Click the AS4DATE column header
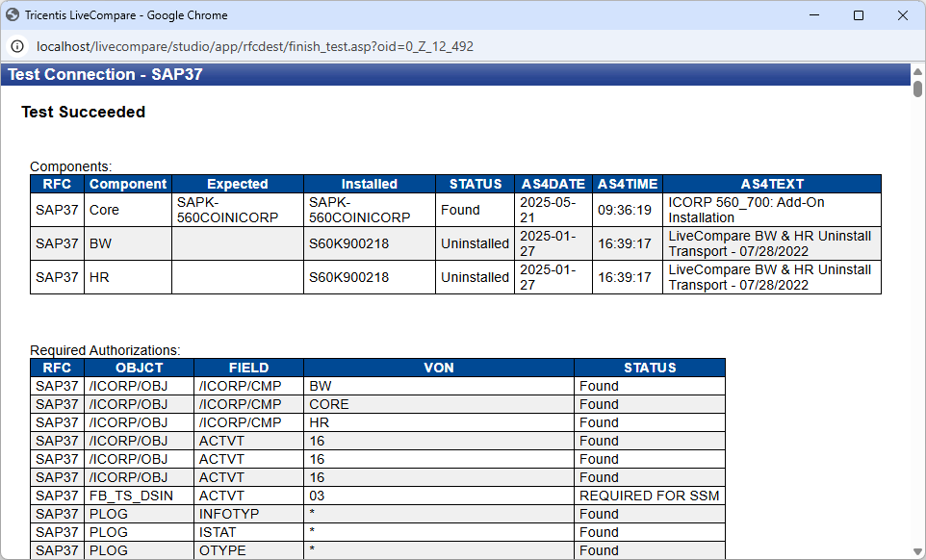 (x=553, y=184)
